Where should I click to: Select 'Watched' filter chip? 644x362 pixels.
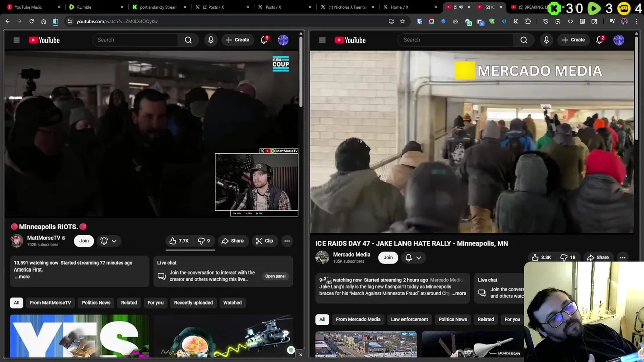232,303
